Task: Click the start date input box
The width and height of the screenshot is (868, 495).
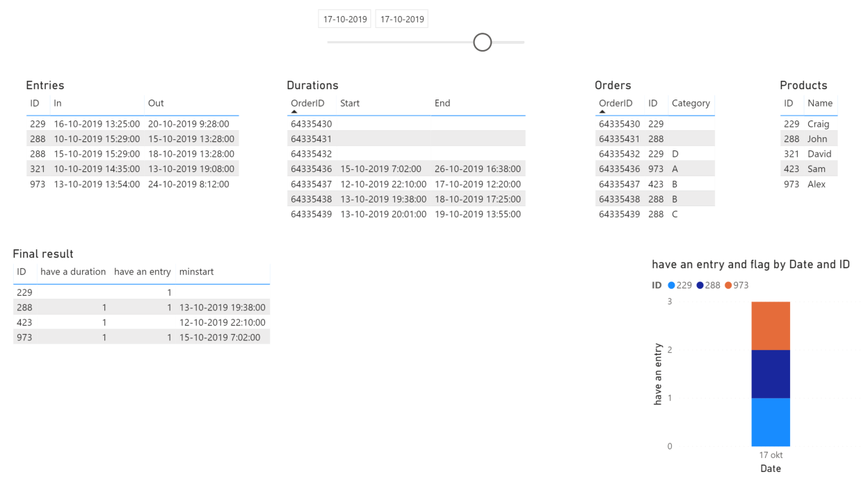Action: point(345,19)
